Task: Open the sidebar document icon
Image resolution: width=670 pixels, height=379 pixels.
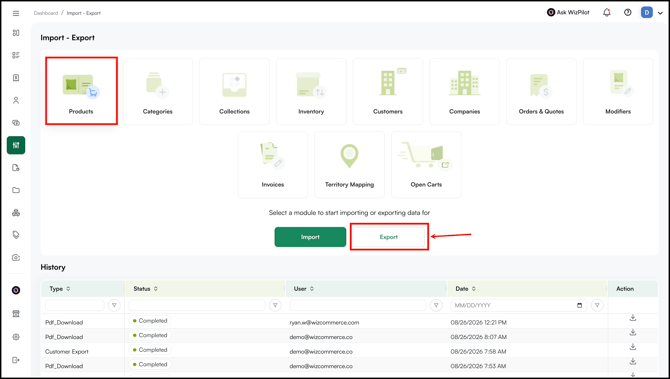Action: tap(16, 78)
